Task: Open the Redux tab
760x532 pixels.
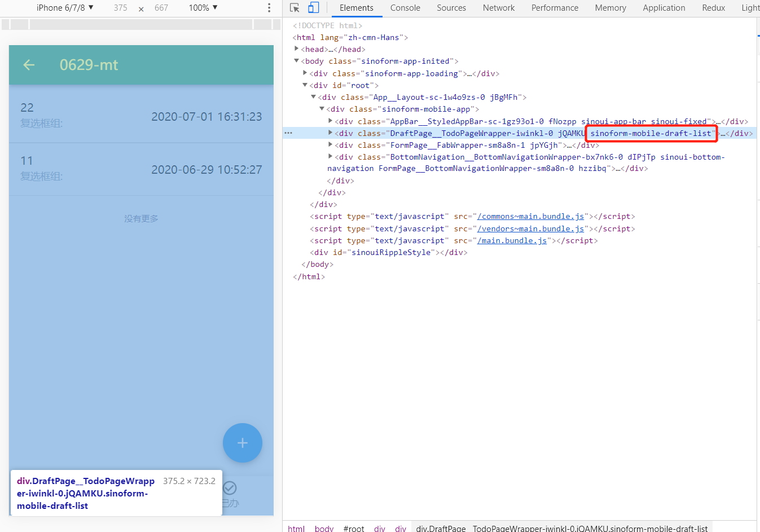Action: pos(714,8)
